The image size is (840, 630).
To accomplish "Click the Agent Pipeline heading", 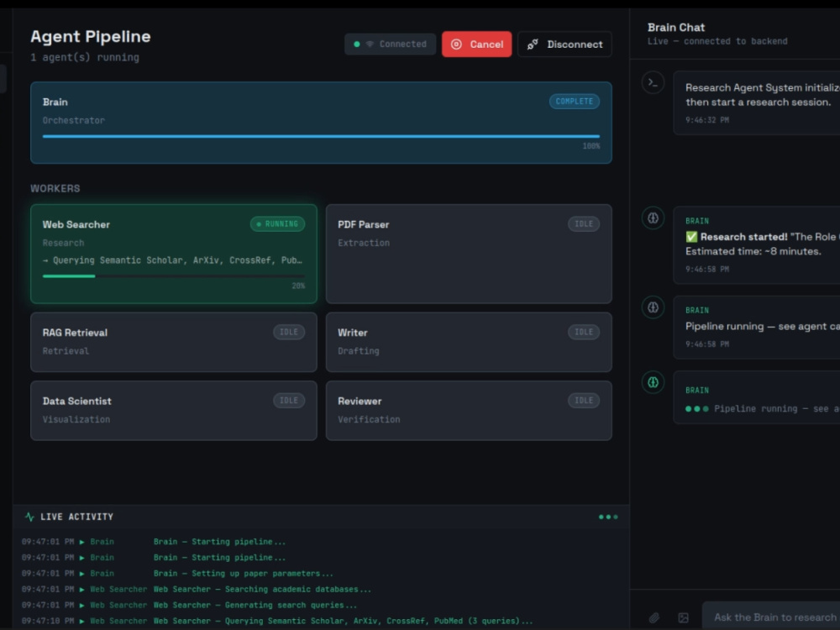I will click(x=91, y=36).
